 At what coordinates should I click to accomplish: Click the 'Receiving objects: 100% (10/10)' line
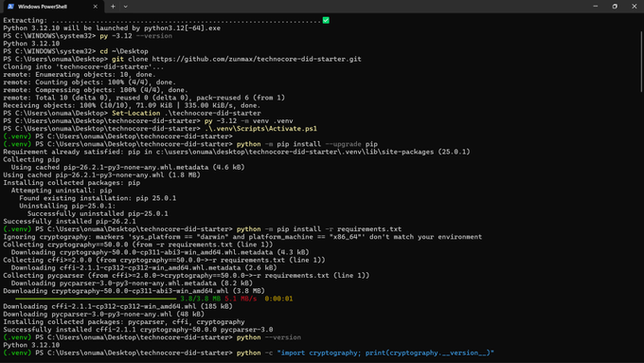coord(132,105)
